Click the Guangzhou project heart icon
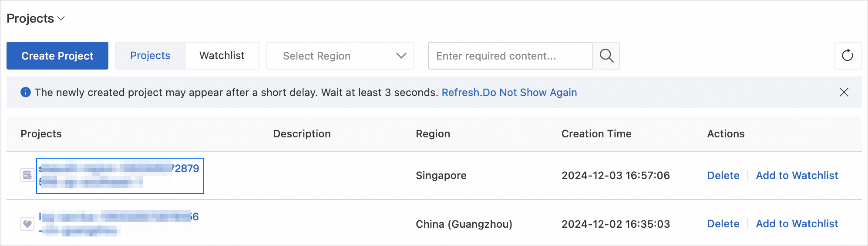Screen dimensions: 868x246 (x=27, y=224)
